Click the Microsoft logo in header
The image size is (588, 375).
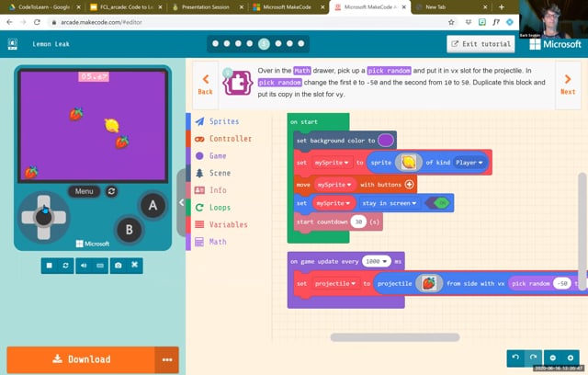[555, 44]
